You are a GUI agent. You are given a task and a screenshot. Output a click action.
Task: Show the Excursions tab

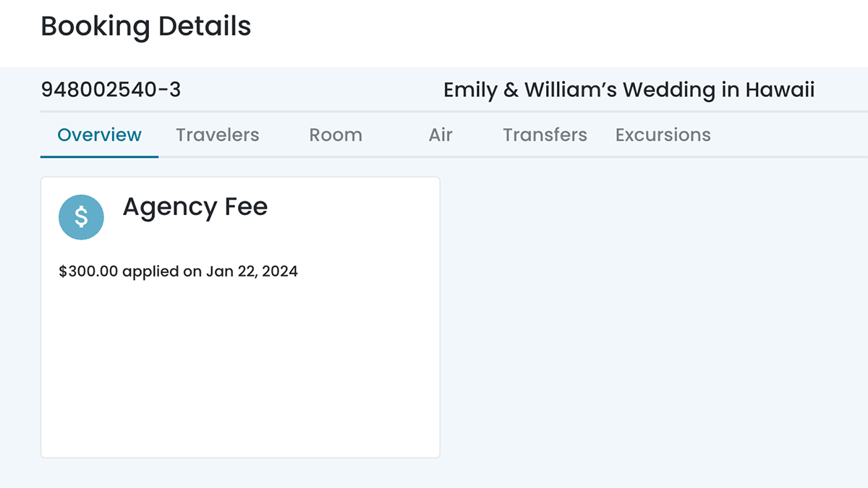click(663, 135)
